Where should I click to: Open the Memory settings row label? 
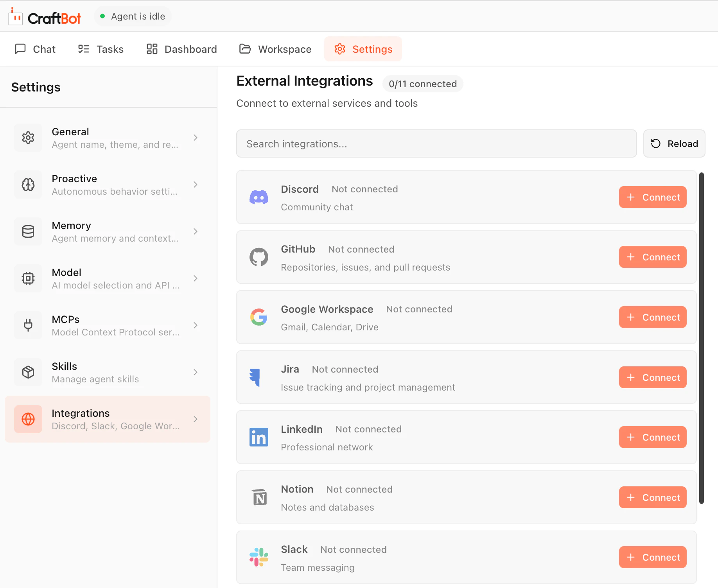tap(72, 226)
